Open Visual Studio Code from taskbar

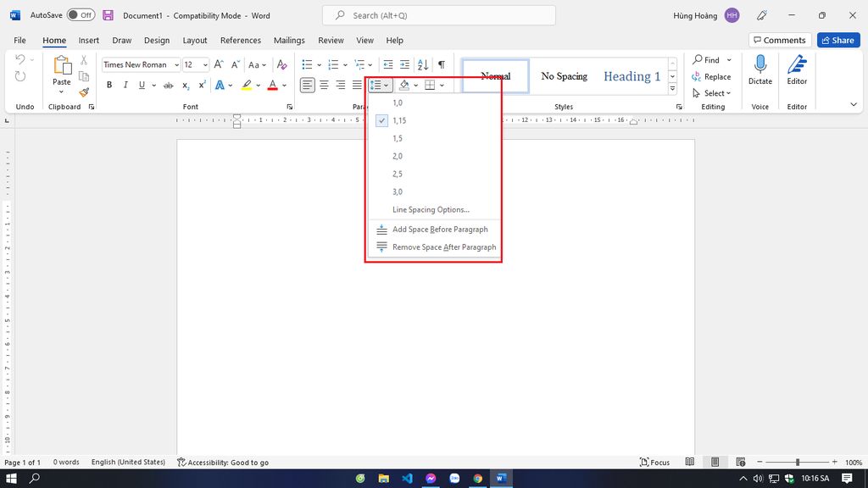(407, 478)
